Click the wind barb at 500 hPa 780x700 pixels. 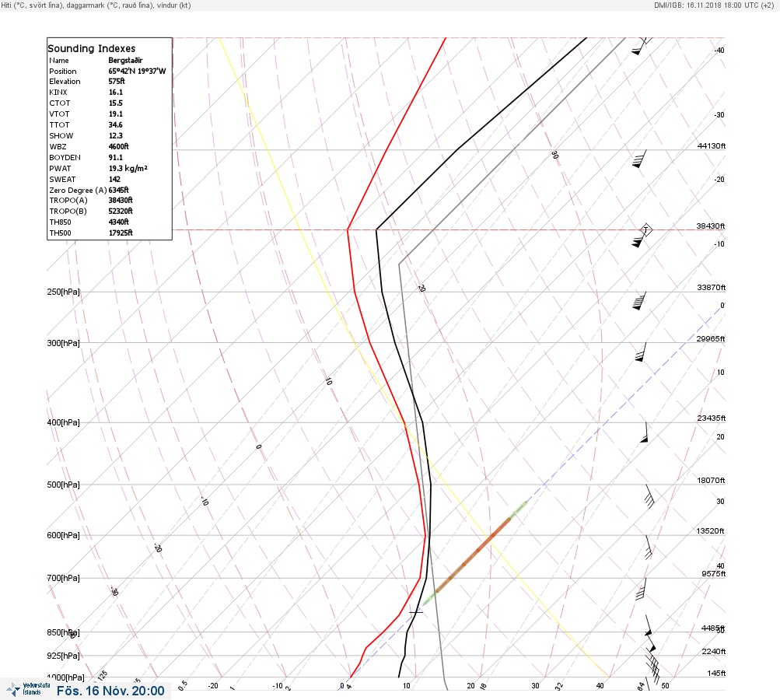[649, 496]
